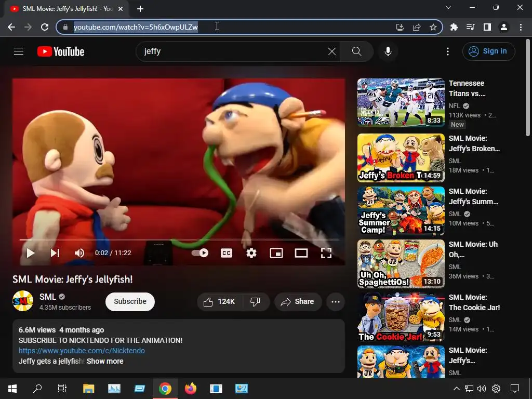This screenshot has width=532, height=399.
Task: Turn on closed captions
Action: (227, 253)
